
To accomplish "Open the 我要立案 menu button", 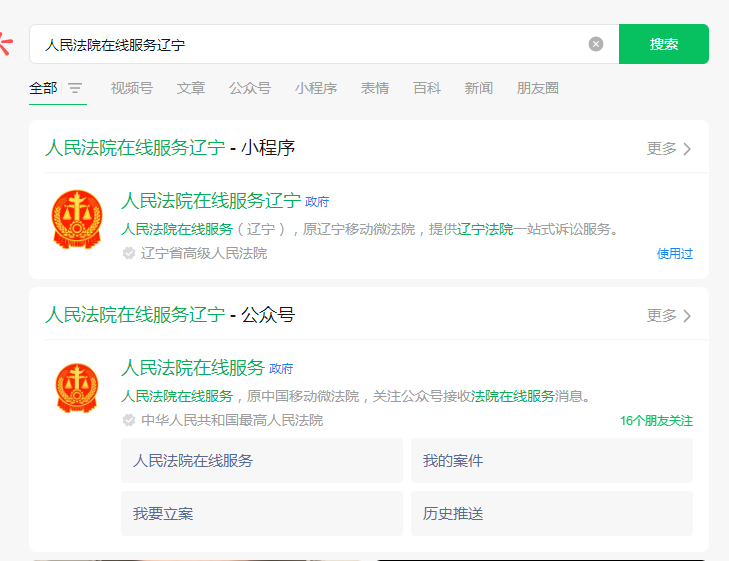I will point(262,513).
